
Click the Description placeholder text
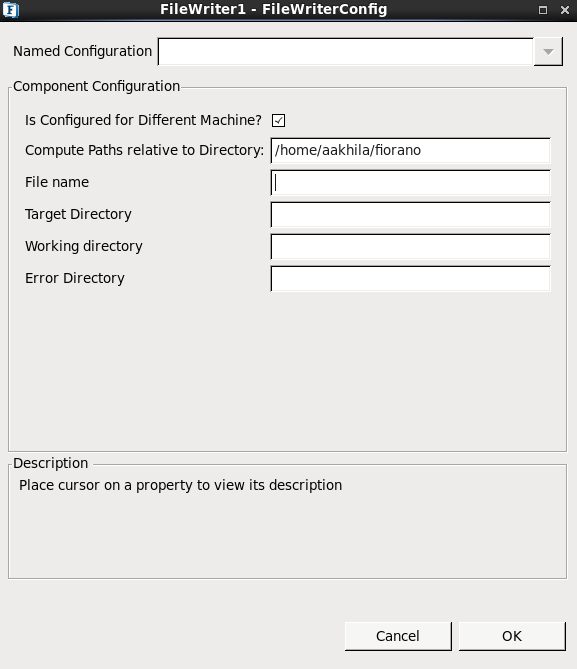pos(181,486)
